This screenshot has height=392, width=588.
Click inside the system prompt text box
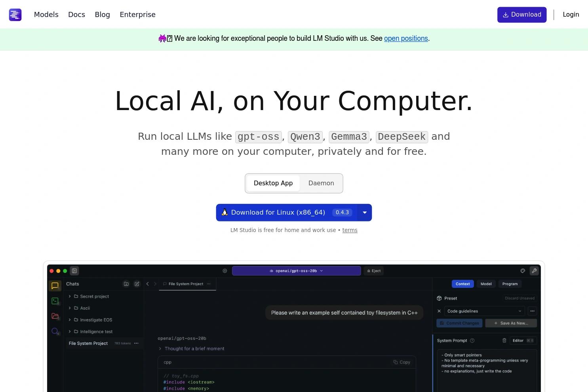[487, 370]
